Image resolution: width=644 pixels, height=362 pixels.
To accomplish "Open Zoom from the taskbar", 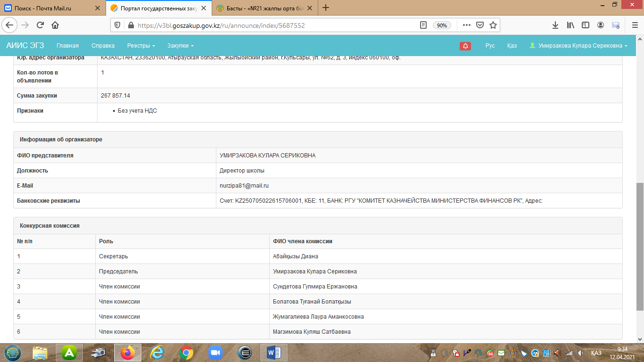I will [x=215, y=353].
